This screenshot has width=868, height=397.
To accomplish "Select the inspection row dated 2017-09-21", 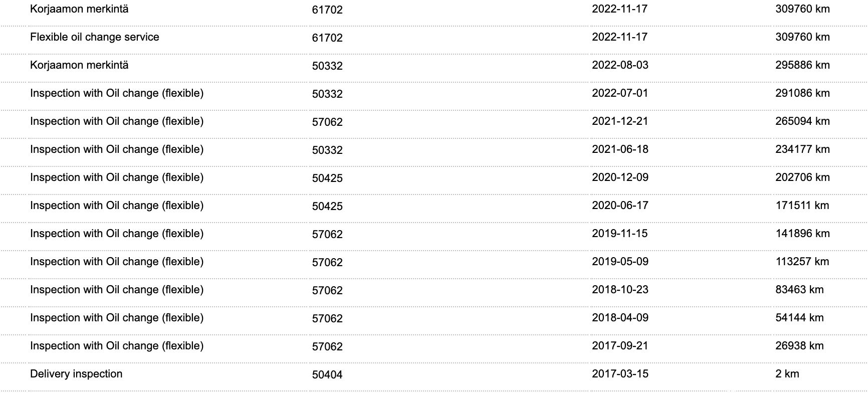I will (x=434, y=346).
